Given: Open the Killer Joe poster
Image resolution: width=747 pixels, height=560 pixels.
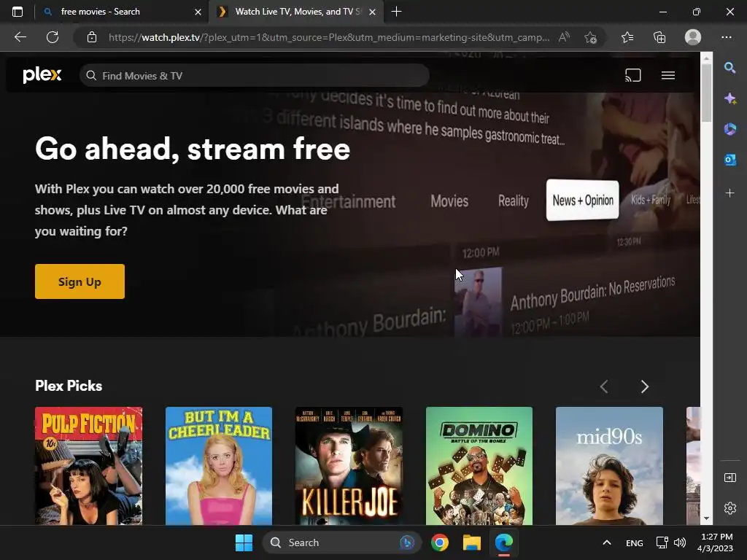Looking at the screenshot, I should click(x=349, y=466).
